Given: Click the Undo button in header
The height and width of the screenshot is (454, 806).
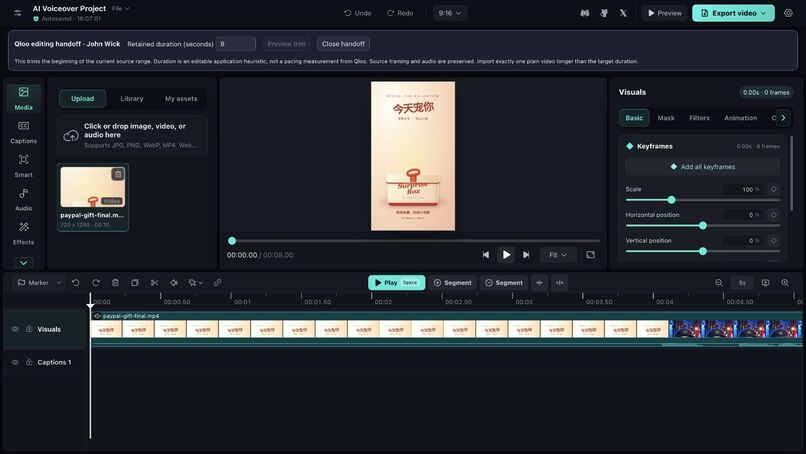Looking at the screenshot, I should tap(358, 13).
